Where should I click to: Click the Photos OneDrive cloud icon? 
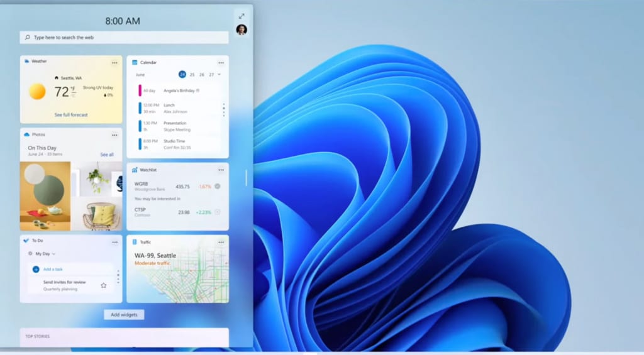(26, 134)
